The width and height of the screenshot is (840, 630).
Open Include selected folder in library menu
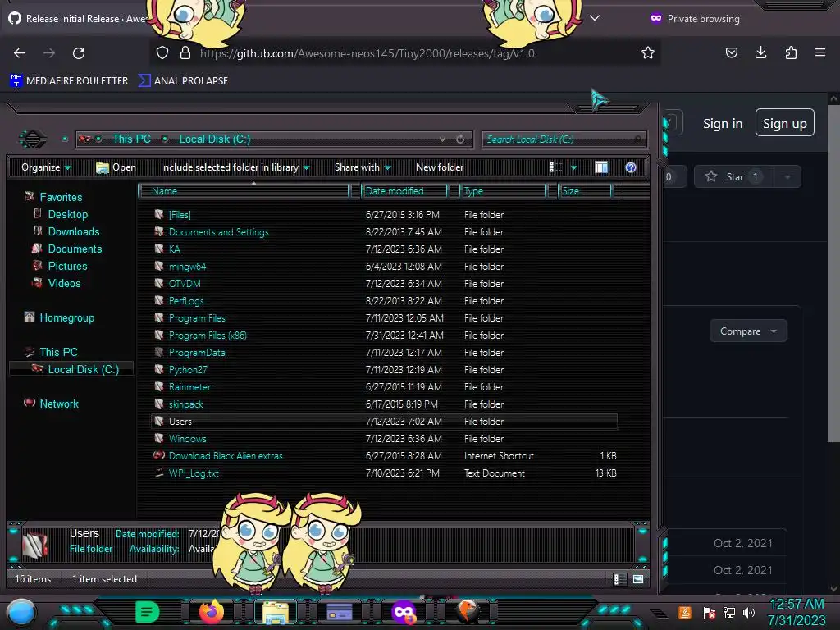click(235, 167)
